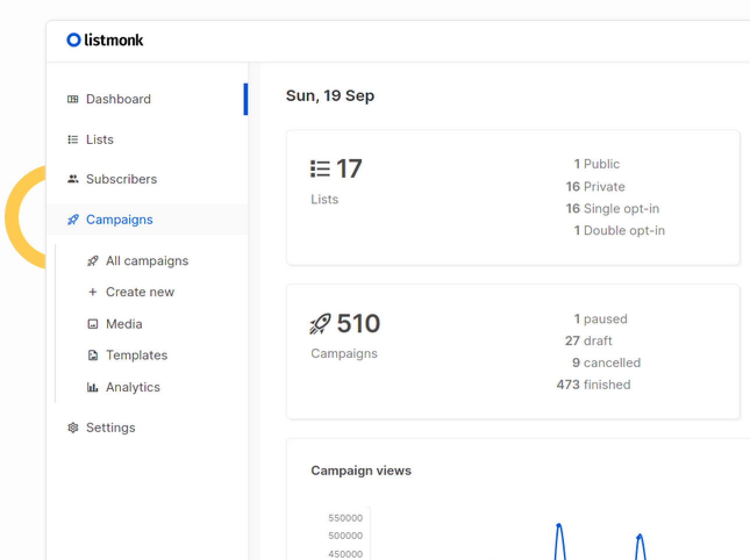Click the '16 Single opt-in' stat
This screenshot has height=560, width=750.
(613, 209)
